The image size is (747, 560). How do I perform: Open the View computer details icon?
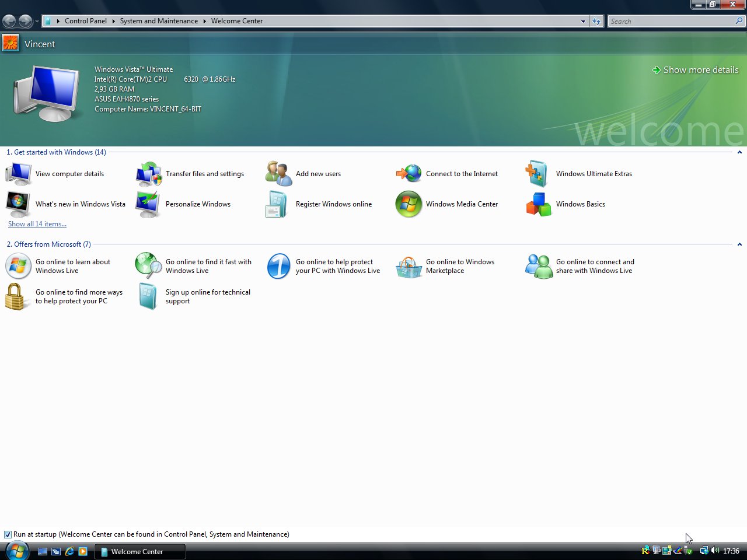[x=18, y=173]
